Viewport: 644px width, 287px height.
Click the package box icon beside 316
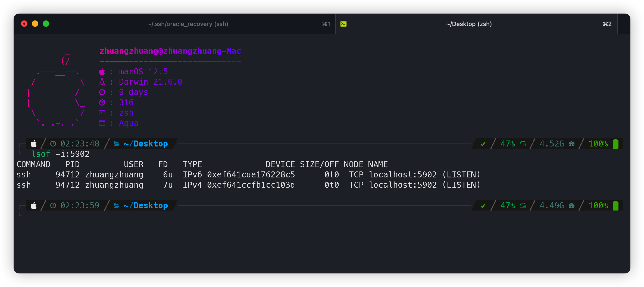102,103
